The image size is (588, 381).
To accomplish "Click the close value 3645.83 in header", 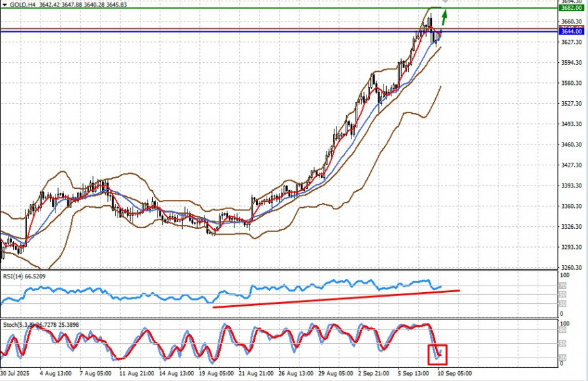I will click(x=116, y=5).
